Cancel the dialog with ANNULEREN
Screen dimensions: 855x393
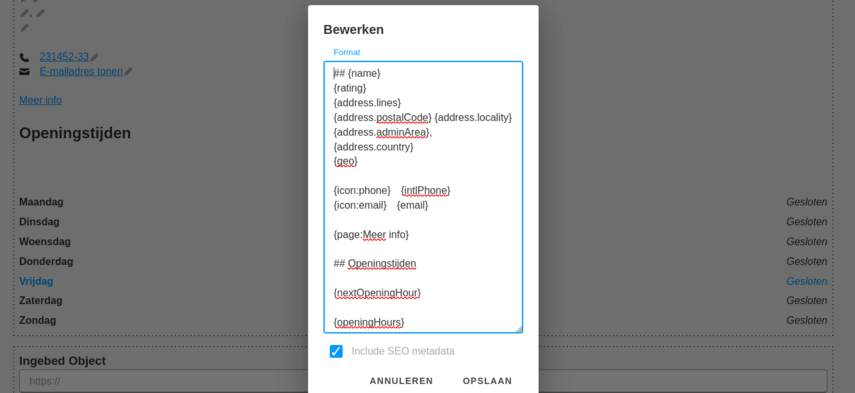tap(401, 381)
